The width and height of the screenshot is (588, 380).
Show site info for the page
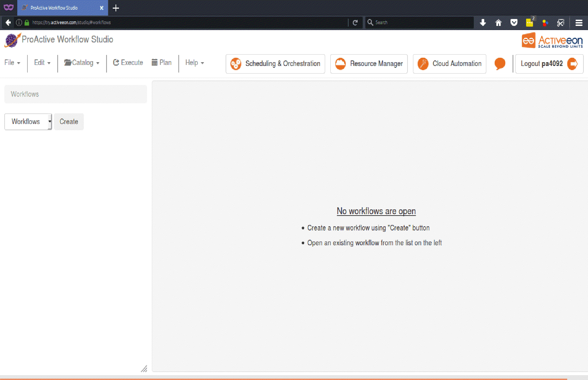click(x=19, y=22)
